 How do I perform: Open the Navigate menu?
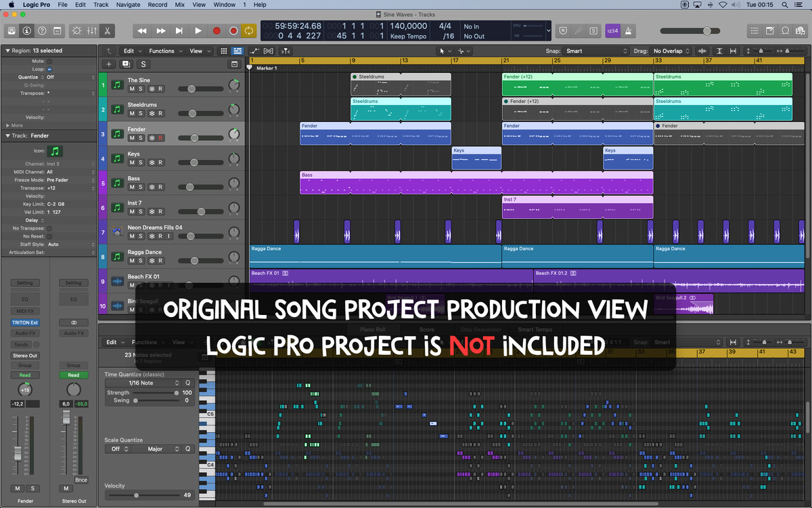[x=128, y=5]
